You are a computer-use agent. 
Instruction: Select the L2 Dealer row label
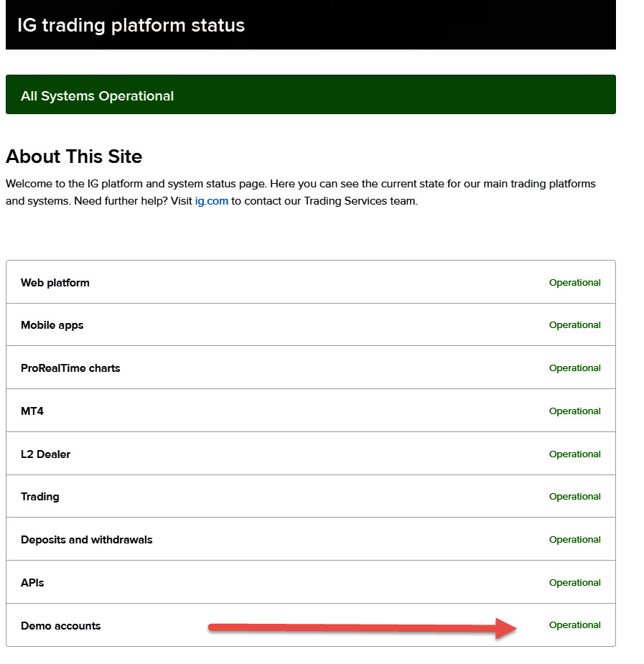[46, 454]
